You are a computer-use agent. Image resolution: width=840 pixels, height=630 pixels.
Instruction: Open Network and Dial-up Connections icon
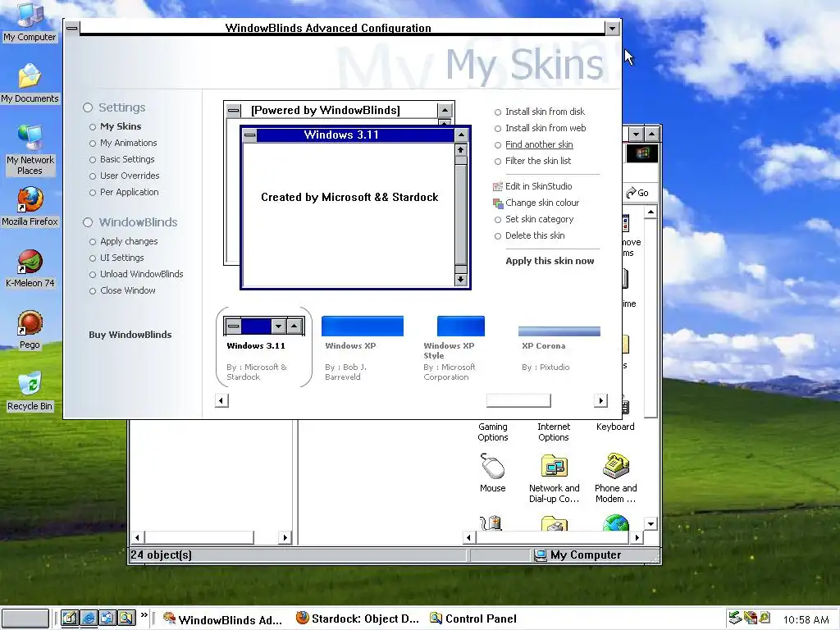coord(554,478)
